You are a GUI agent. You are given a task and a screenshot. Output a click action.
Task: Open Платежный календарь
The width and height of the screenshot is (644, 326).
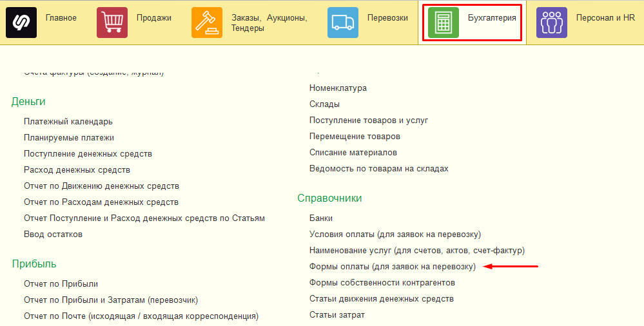click(x=68, y=122)
